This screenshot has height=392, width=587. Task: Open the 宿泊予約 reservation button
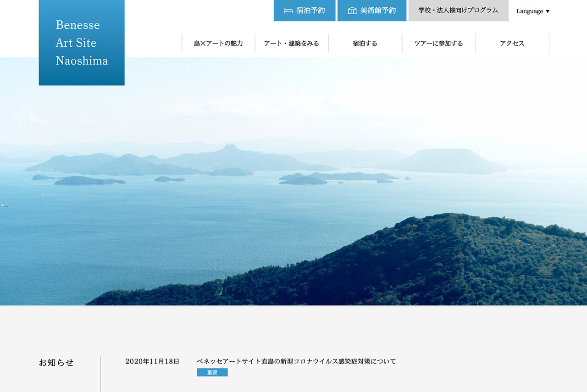click(305, 11)
